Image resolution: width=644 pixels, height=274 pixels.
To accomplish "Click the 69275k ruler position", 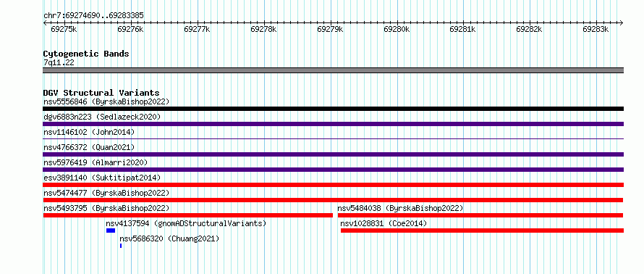I will click(64, 29).
